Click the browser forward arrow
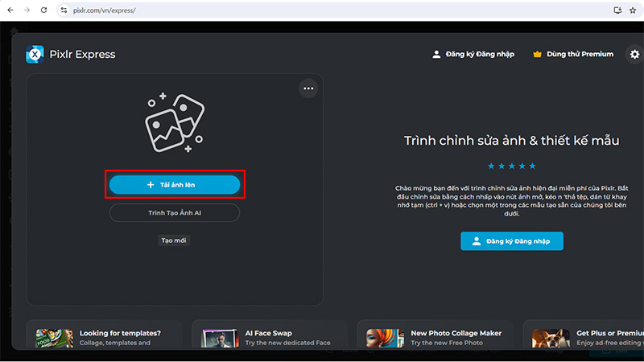644x362 pixels. tap(29, 10)
